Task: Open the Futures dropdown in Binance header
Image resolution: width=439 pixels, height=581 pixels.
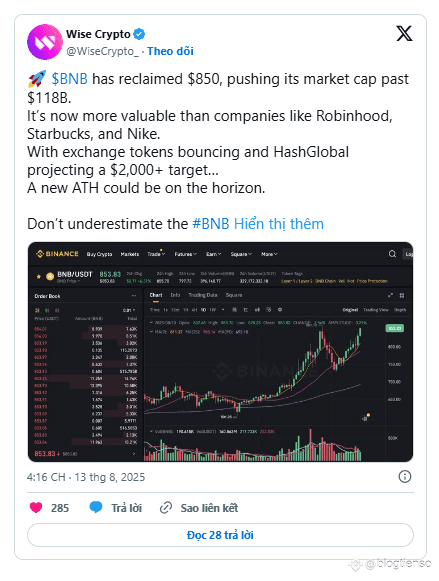Action: click(185, 254)
